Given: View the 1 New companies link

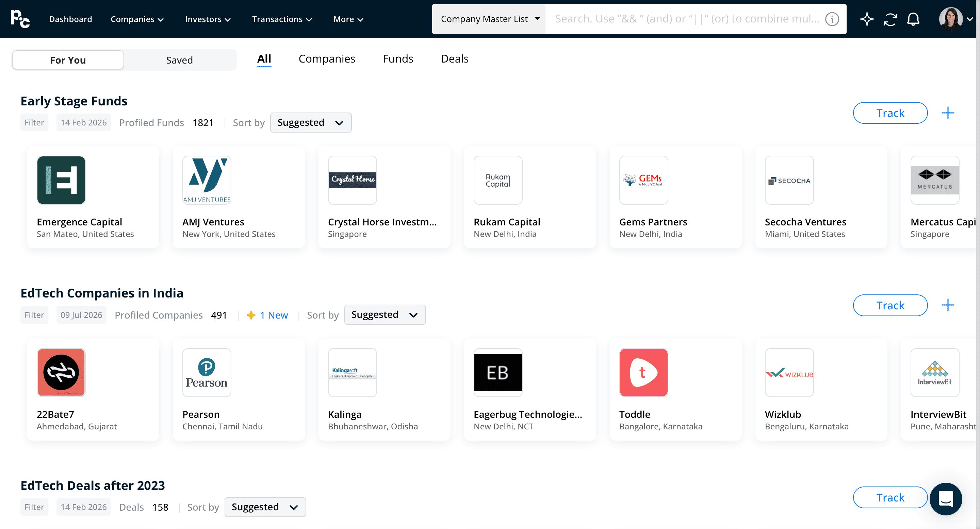Looking at the screenshot, I should pyautogui.click(x=274, y=315).
